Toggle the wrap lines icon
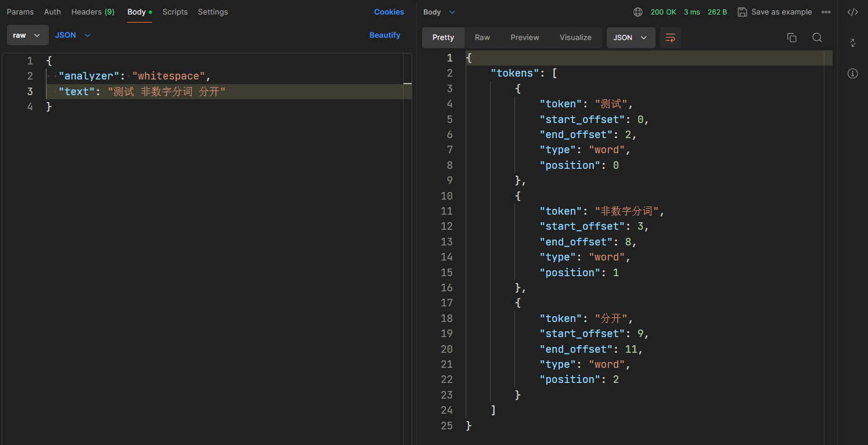 671,37
